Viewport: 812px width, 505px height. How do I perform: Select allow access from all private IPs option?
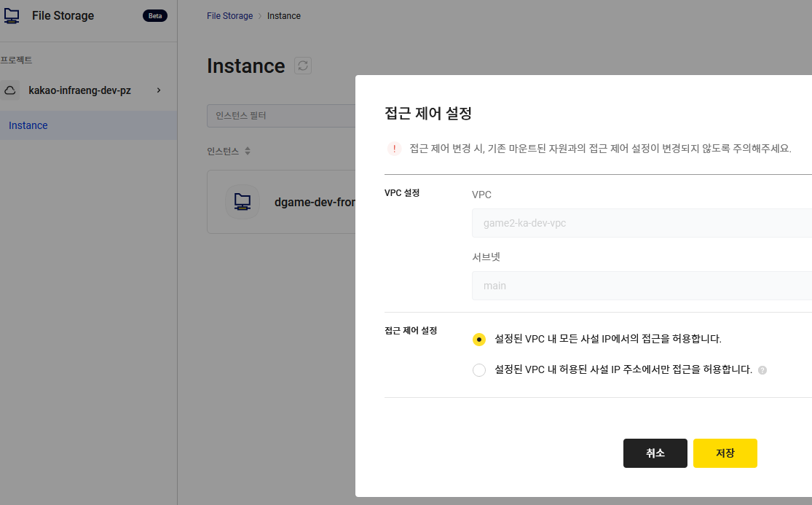(x=479, y=340)
